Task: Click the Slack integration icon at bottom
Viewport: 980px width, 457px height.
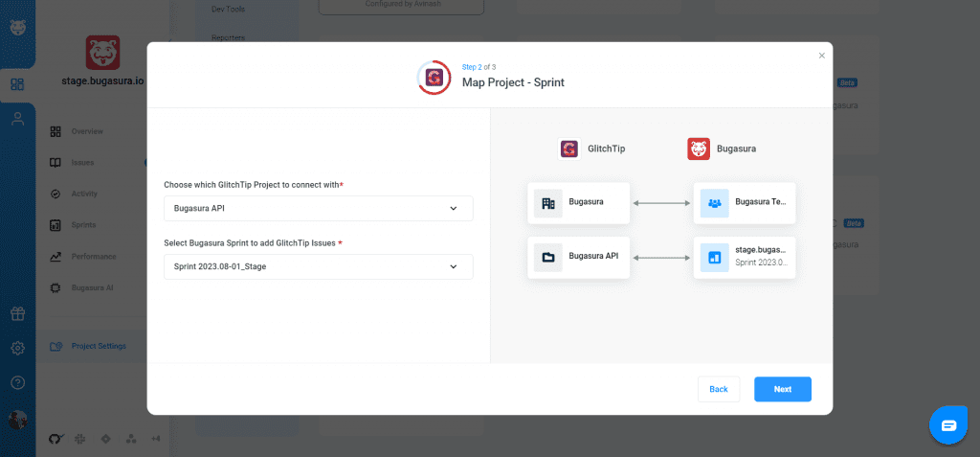Action: [x=80, y=440]
